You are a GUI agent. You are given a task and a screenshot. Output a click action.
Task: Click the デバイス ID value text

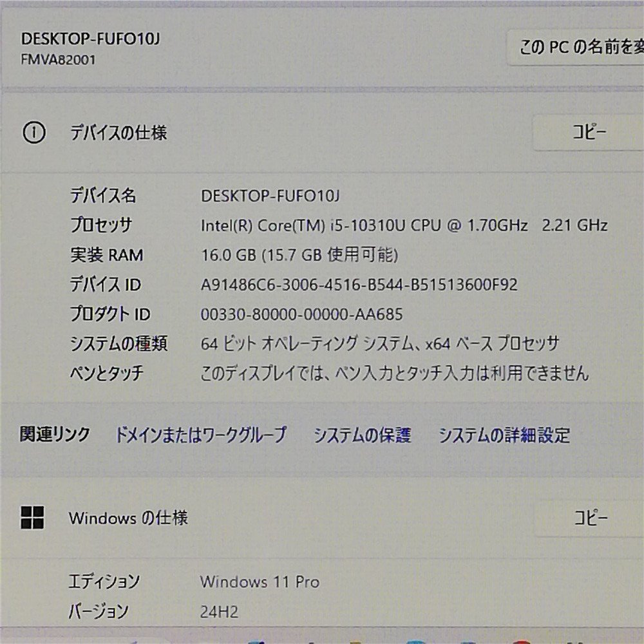[359, 284]
